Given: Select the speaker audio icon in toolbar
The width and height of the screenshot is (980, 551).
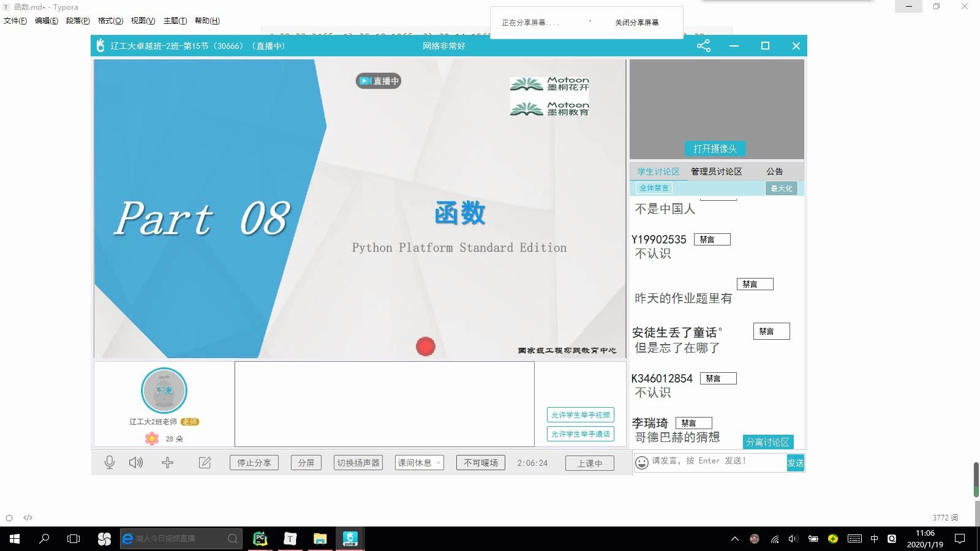Looking at the screenshot, I should tap(136, 462).
